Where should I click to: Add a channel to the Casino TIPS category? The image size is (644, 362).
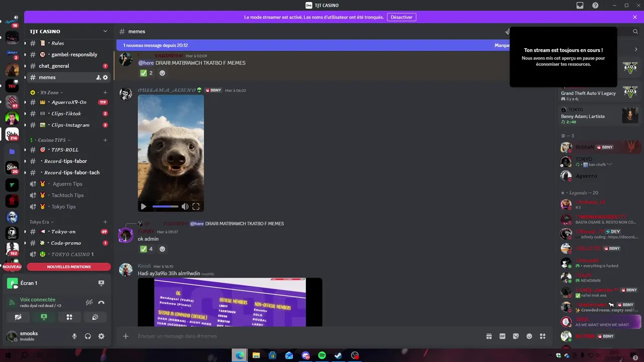(105, 140)
